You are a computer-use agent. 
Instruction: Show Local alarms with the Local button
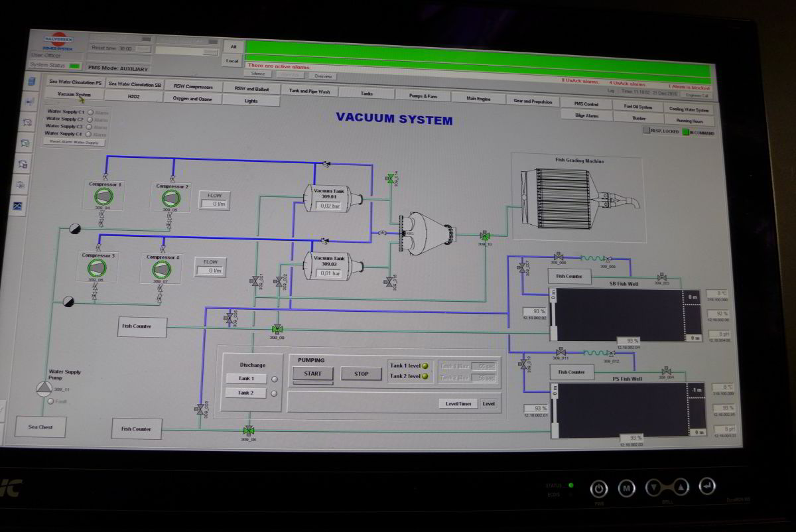tap(233, 61)
